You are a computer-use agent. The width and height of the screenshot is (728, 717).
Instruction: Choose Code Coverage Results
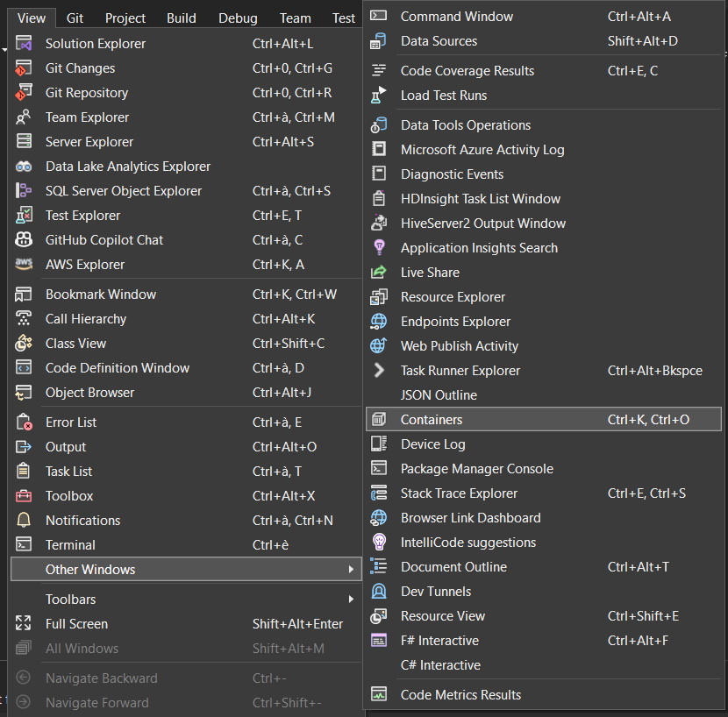pyautogui.click(x=543, y=71)
